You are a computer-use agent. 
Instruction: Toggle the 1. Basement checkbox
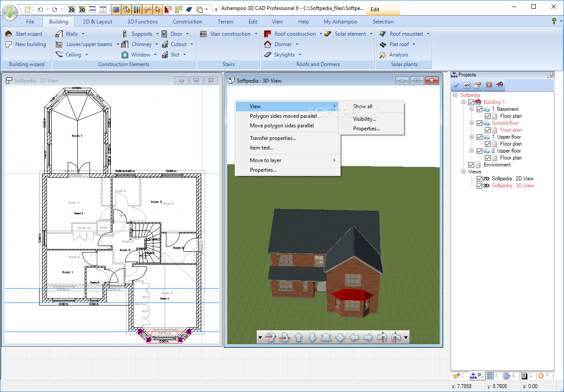pyautogui.click(x=479, y=109)
